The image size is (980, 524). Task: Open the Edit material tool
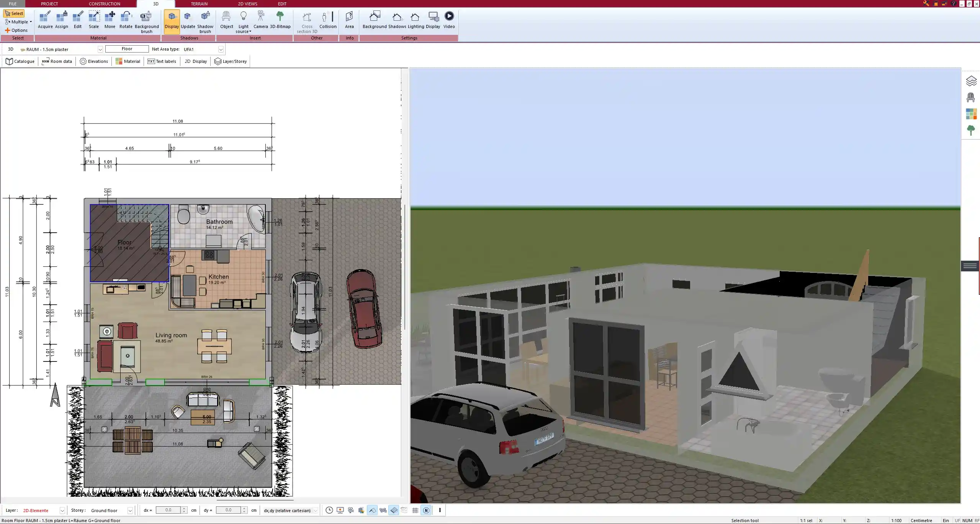[78, 20]
